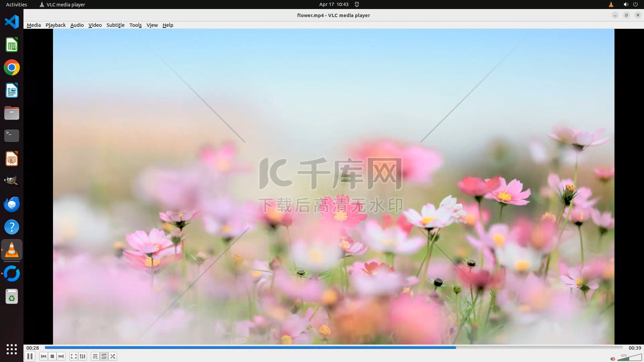
Task: Open the VLC tray icon in top bar
Action: point(611,4)
